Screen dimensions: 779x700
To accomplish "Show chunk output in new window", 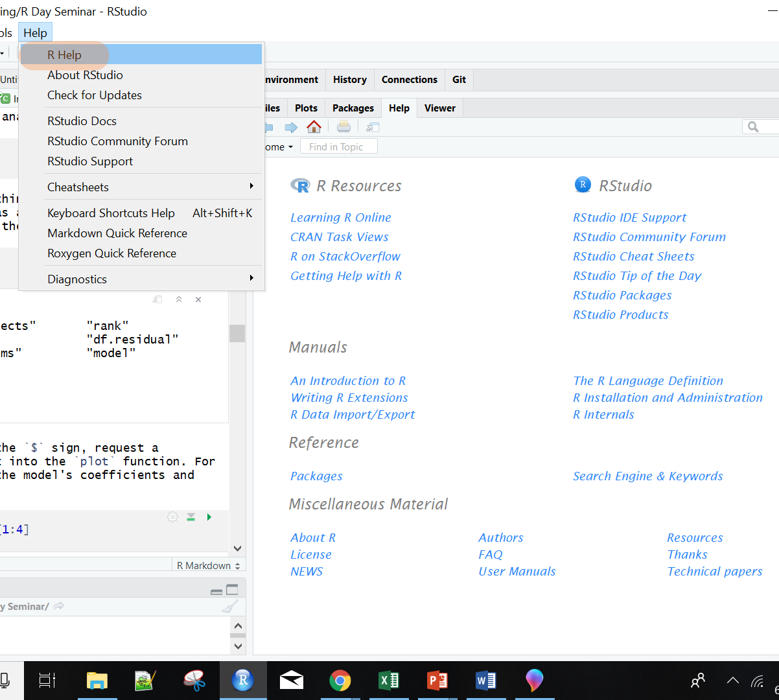I will (157, 299).
